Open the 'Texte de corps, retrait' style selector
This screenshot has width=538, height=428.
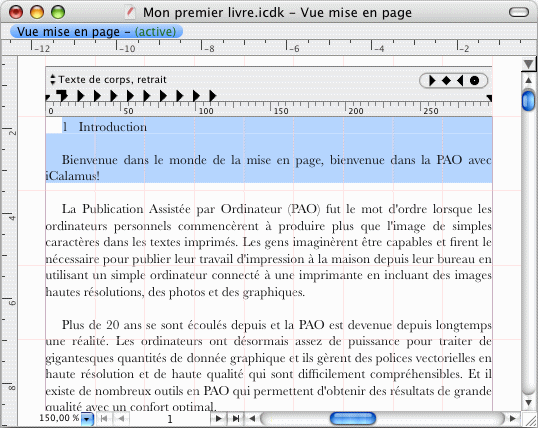point(108,80)
